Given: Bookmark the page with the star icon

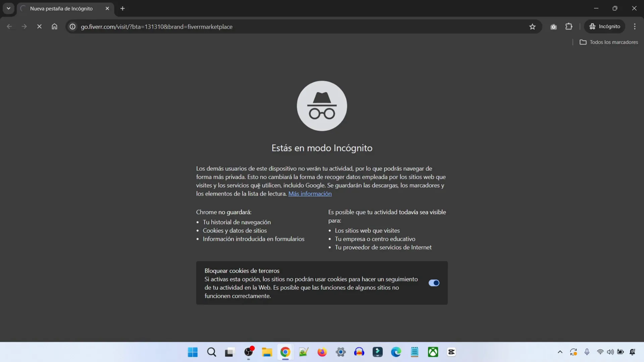Looking at the screenshot, I should click(x=532, y=27).
